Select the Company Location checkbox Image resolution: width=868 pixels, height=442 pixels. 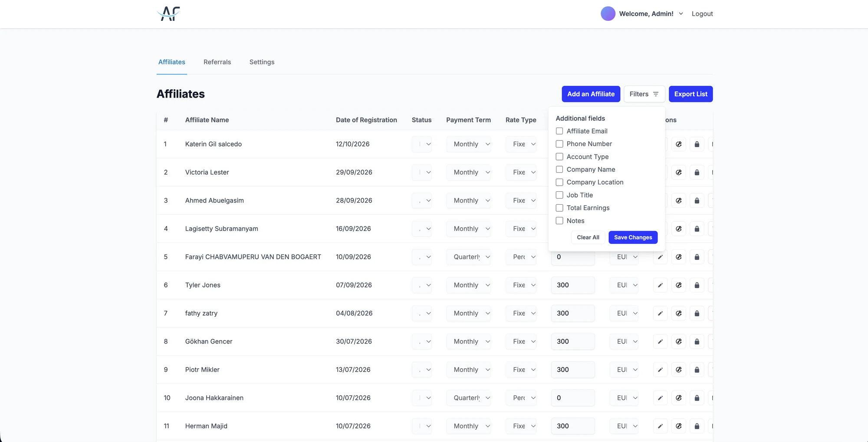(559, 182)
